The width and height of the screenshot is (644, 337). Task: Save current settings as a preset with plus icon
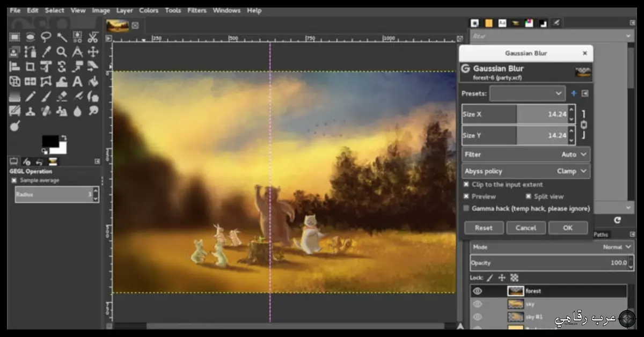click(574, 93)
